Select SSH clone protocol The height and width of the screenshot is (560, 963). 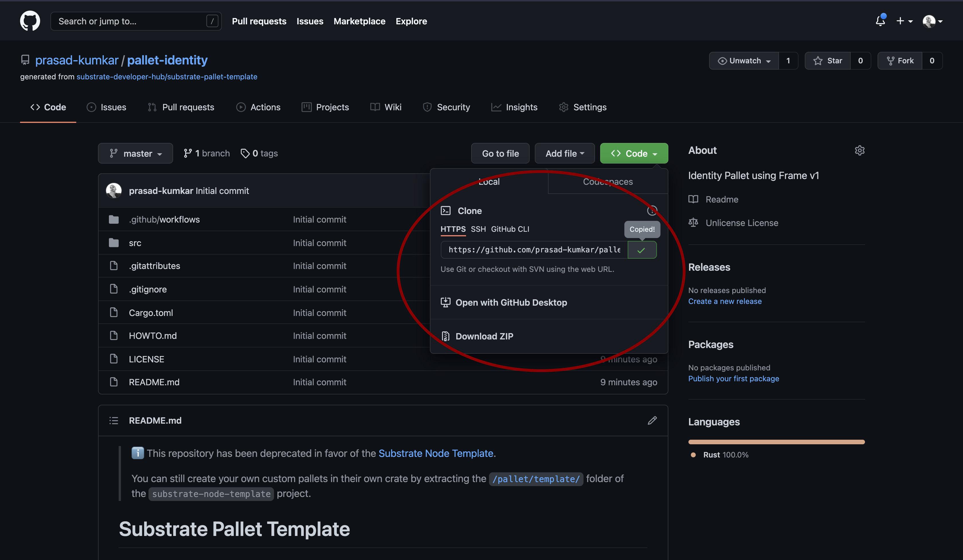pos(478,229)
